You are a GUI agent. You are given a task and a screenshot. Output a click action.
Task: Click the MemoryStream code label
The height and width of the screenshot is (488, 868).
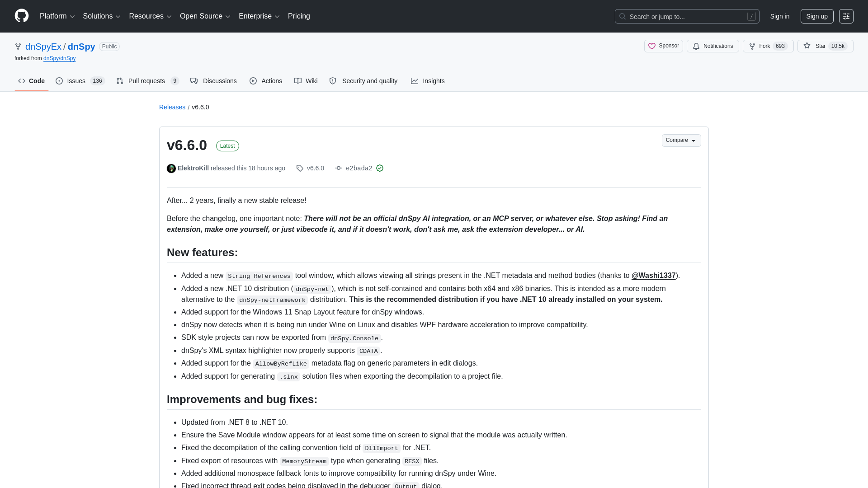304,461
